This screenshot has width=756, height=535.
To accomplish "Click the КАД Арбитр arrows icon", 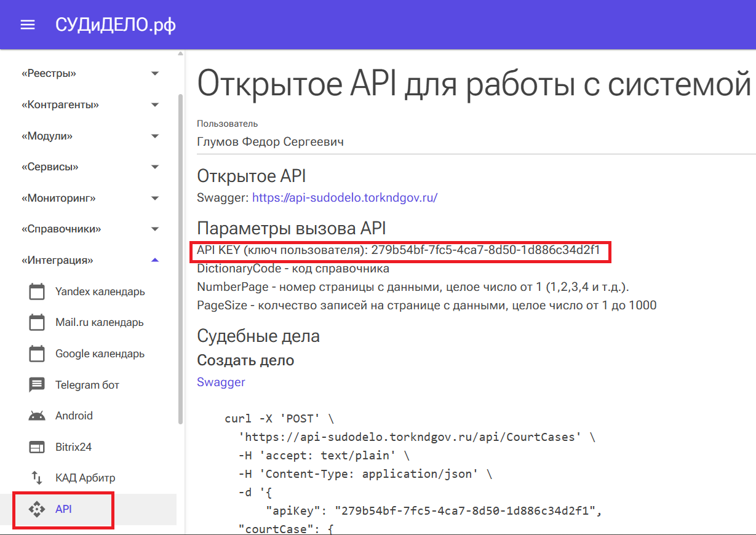I will pos(38,478).
